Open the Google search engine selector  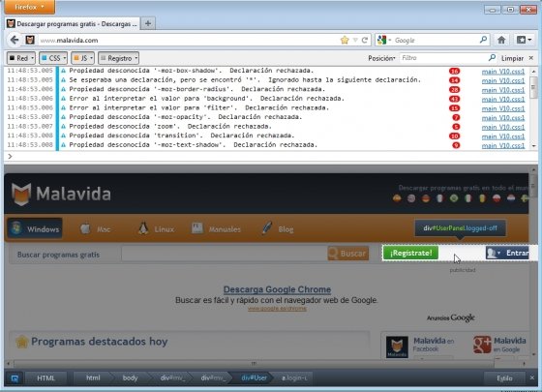click(384, 40)
